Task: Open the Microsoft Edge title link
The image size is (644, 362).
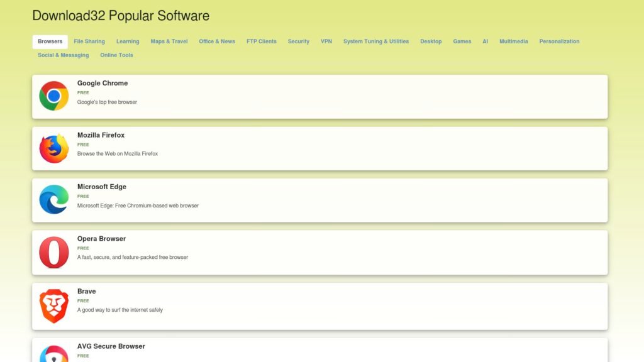Action: coord(101,187)
